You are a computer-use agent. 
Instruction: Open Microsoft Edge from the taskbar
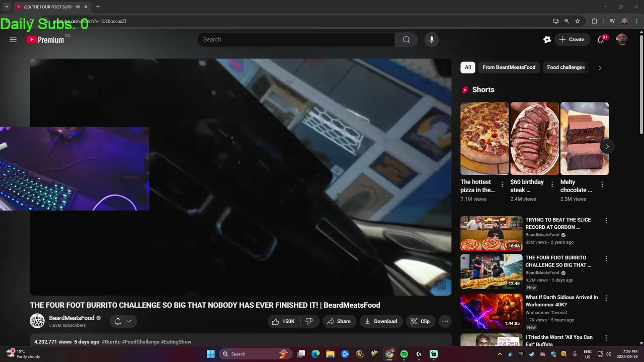click(x=315, y=354)
